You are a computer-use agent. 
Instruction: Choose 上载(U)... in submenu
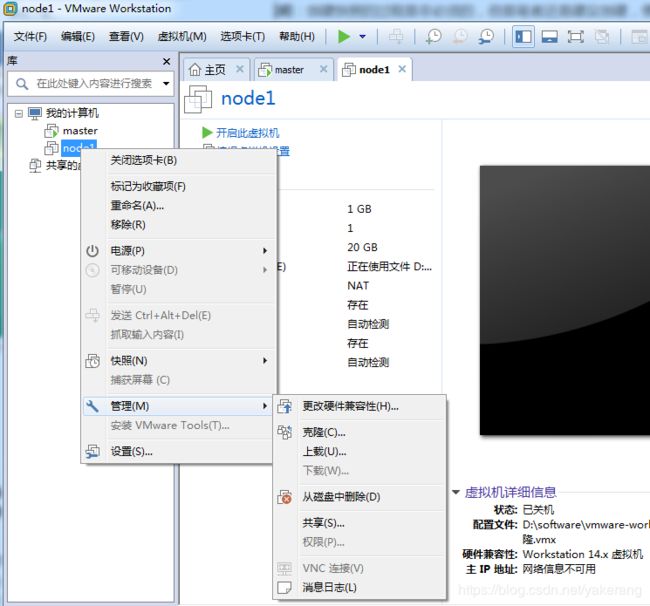[x=360, y=451]
